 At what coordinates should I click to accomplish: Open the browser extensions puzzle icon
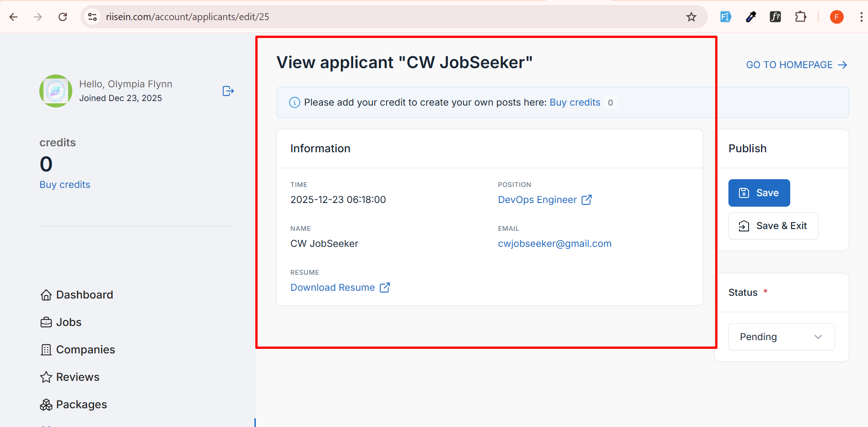pyautogui.click(x=800, y=17)
